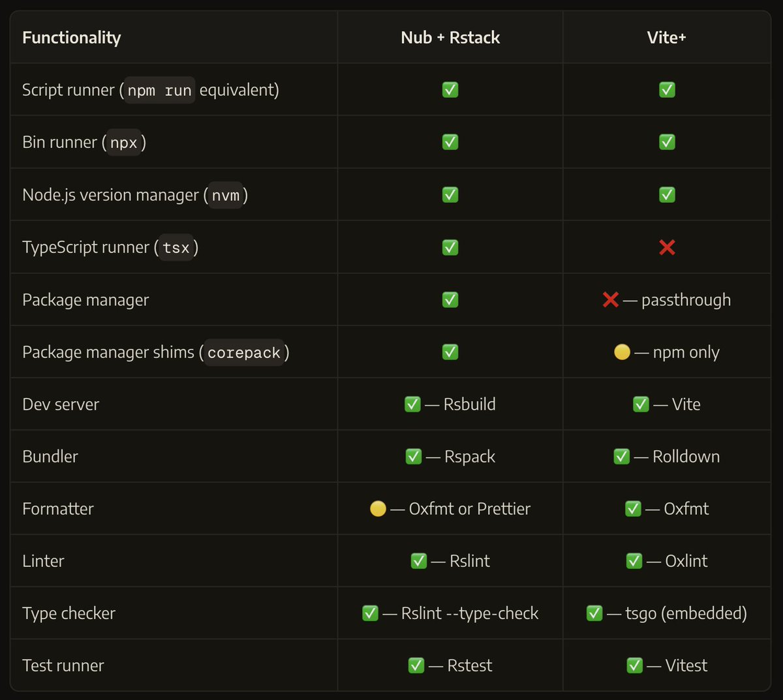This screenshot has width=783, height=700.
Task: Click the nvm code label
Action: click(x=226, y=196)
